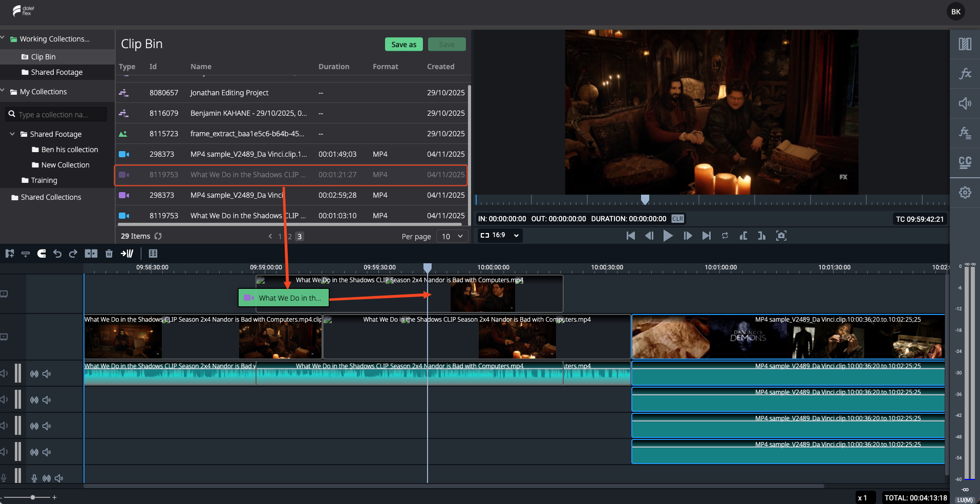Open the 16:9 aspect ratio dropdown

tap(500, 235)
